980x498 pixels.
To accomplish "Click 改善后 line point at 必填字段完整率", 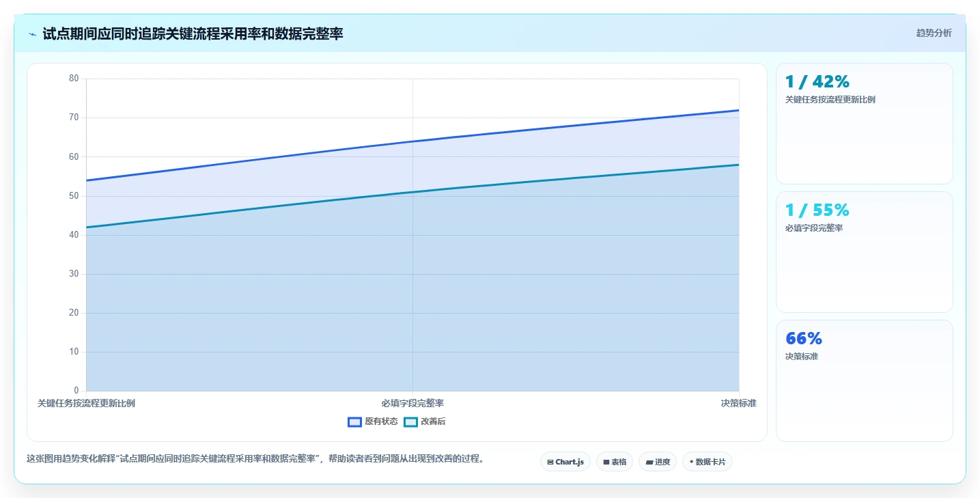I will (412, 192).
